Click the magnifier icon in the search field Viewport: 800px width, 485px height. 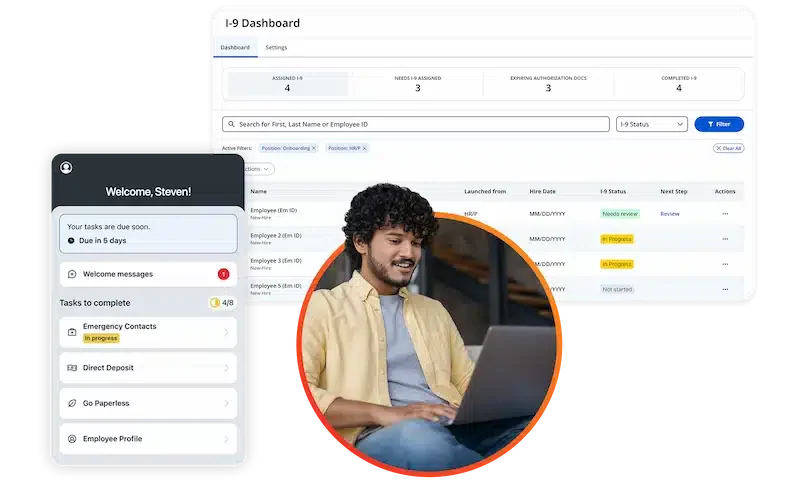coord(232,124)
